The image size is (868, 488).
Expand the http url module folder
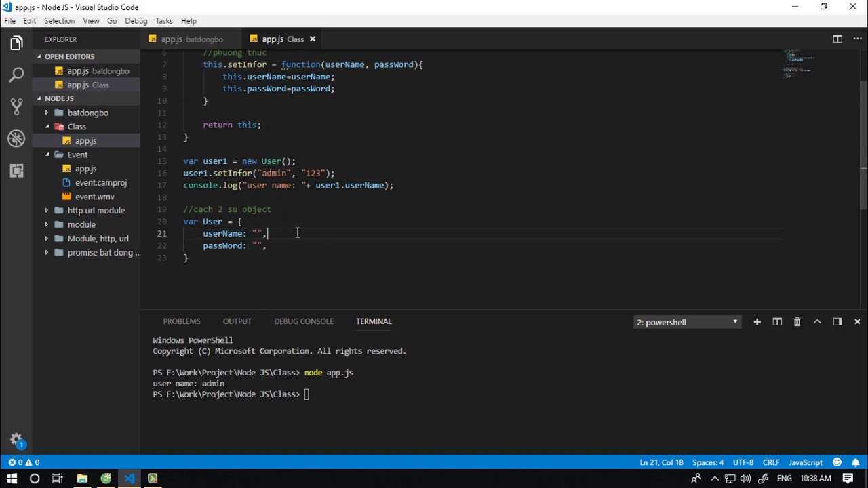pyautogui.click(x=86, y=210)
